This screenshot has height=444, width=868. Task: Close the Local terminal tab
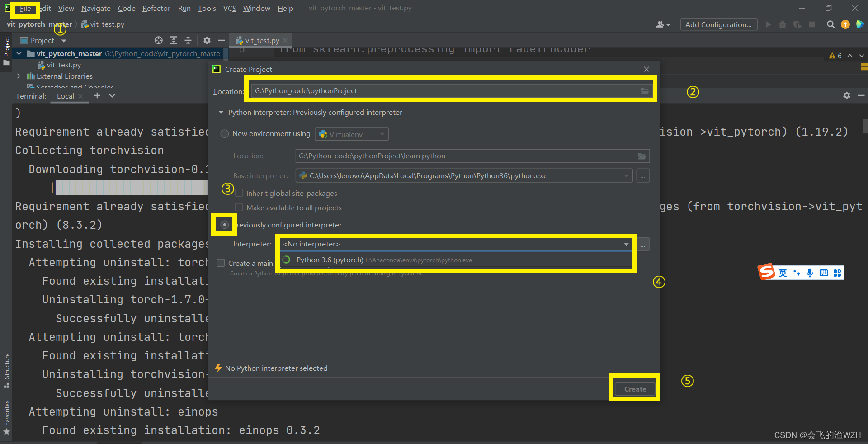(80, 96)
